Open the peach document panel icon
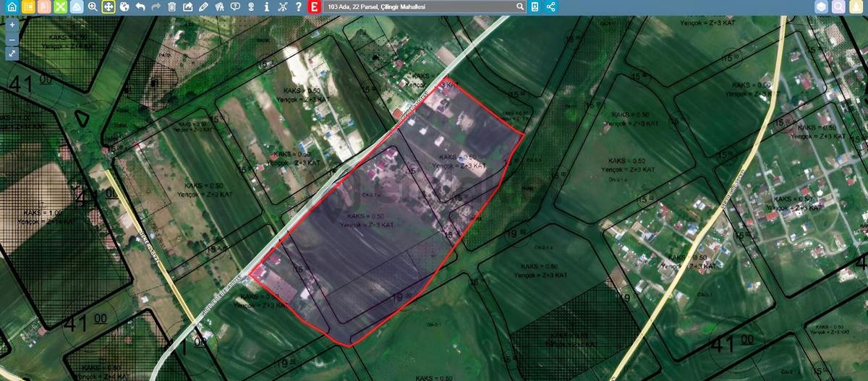This screenshot has width=868, height=381. pyautogui.click(x=43, y=7)
